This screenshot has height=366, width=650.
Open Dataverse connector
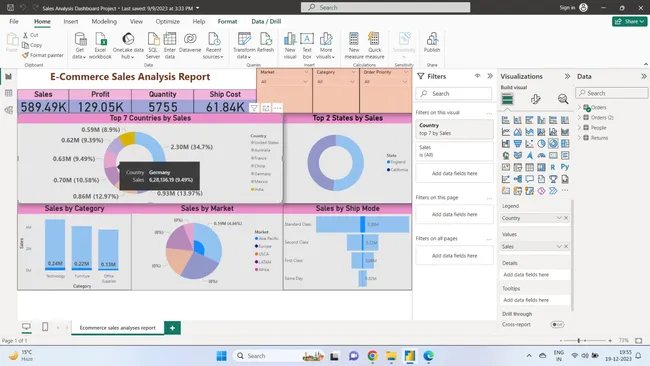click(190, 42)
